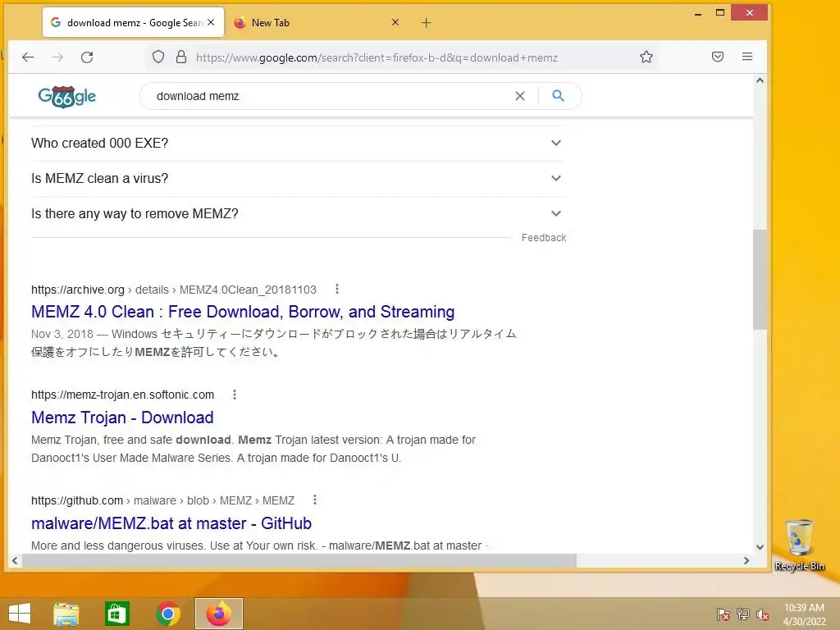Click the scroll down arrow

[x=760, y=547]
